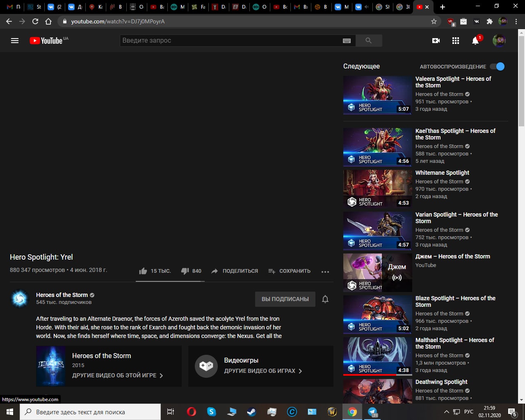Open Heroes of the Storm channel name link
Screen dimensions: 525x420
pyautogui.click(x=62, y=295)
